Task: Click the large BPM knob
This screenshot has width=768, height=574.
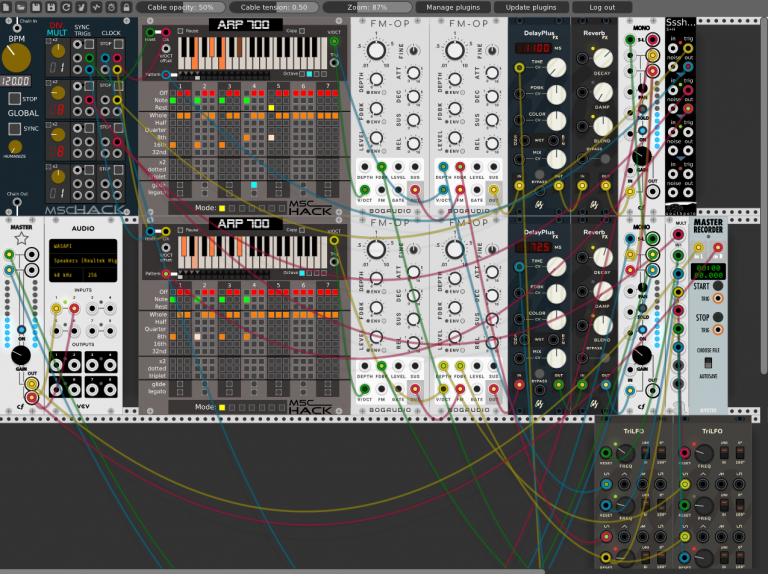Action: point(16,58)
